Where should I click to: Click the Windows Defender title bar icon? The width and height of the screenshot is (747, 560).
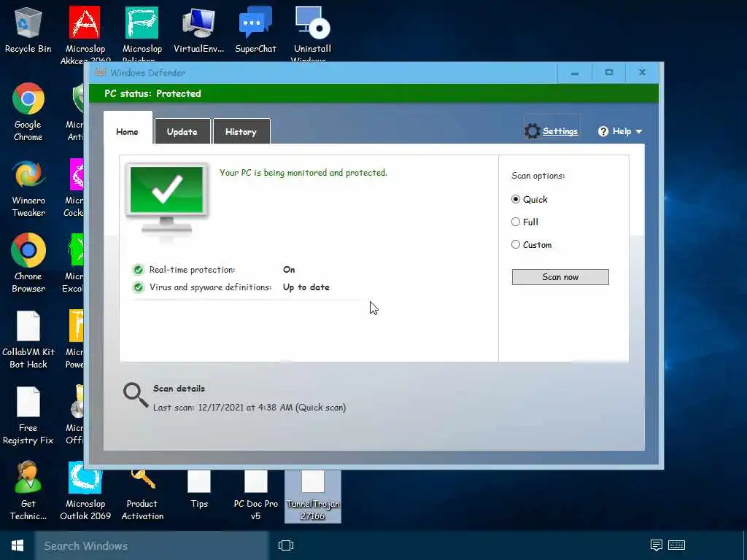click(99, 72)
